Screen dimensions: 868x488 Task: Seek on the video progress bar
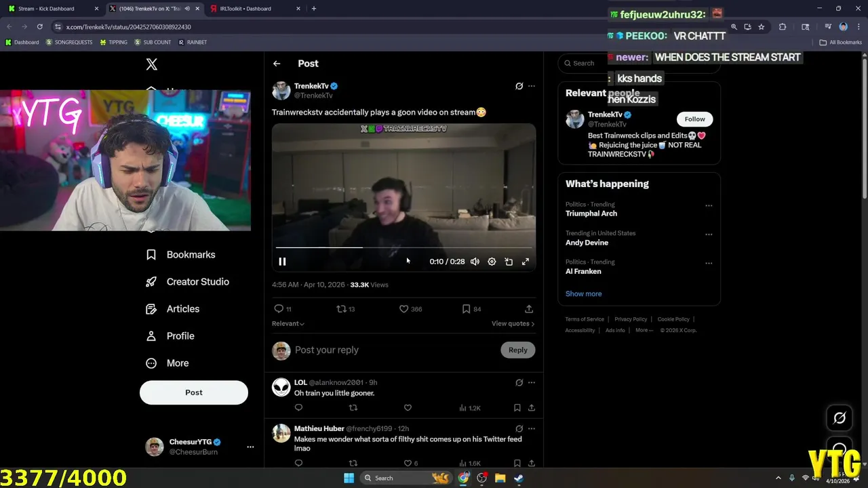tap(403, 247)
